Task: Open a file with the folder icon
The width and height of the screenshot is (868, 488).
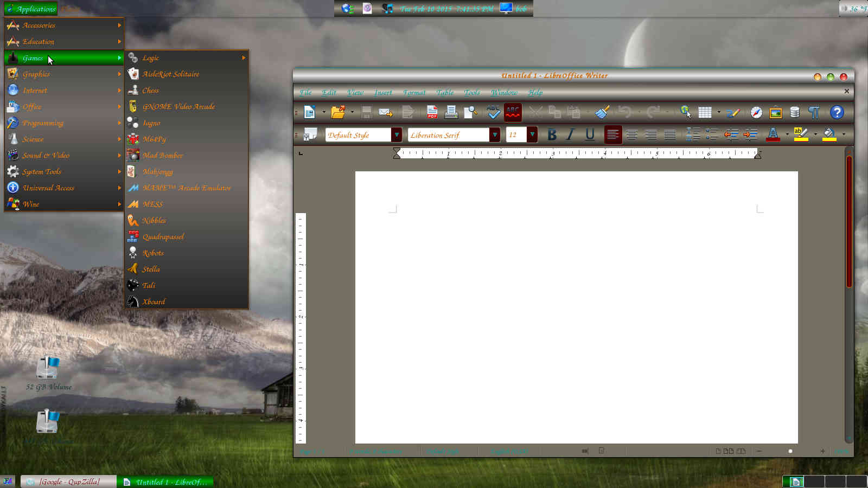Action: coord(338,112)
